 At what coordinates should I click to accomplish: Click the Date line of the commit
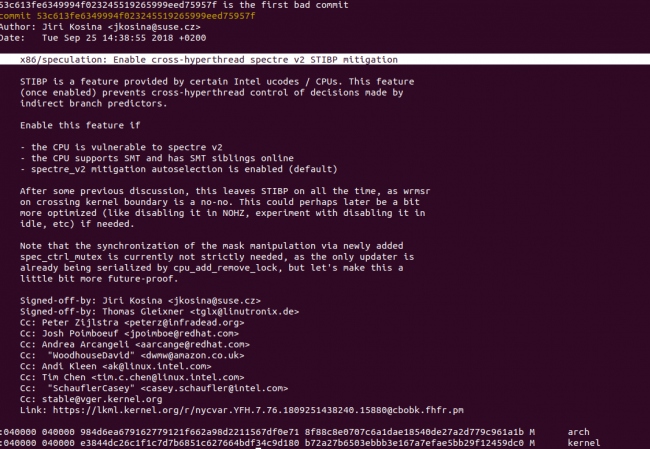103,38
